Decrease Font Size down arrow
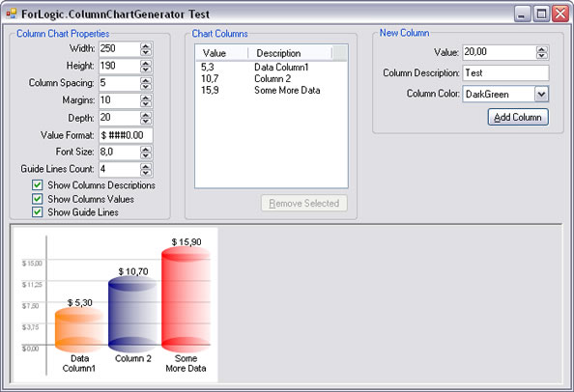The height and width of the screenshot is (392, 574). click(146, 155)
